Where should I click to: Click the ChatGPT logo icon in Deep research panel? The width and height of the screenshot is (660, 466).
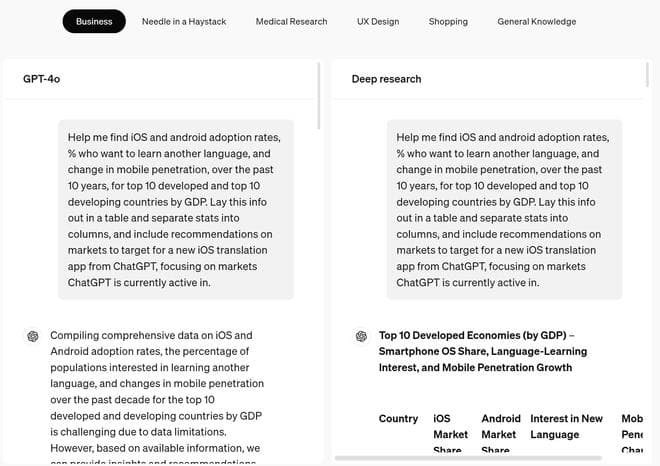(361, 336)
